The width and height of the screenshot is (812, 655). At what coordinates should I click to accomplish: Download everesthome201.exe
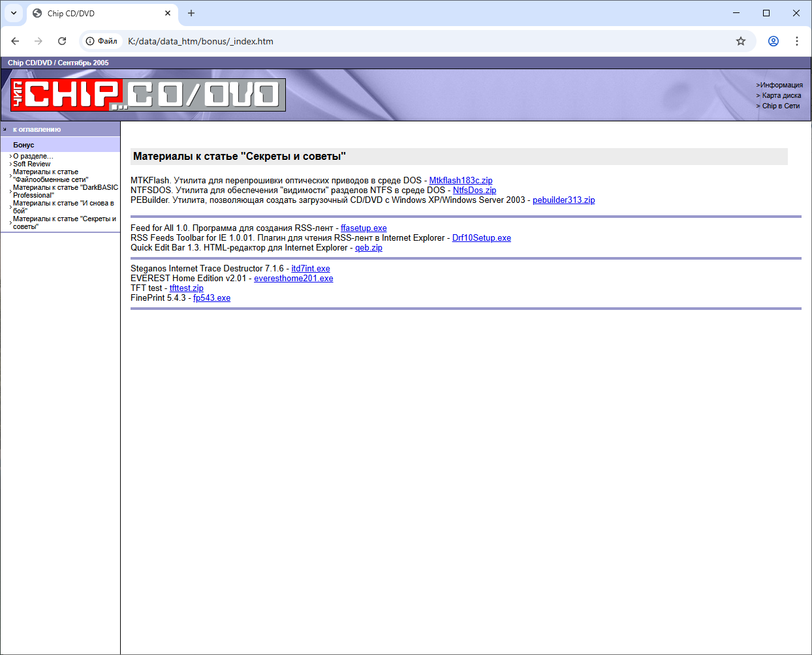click(x=294, y=279)
